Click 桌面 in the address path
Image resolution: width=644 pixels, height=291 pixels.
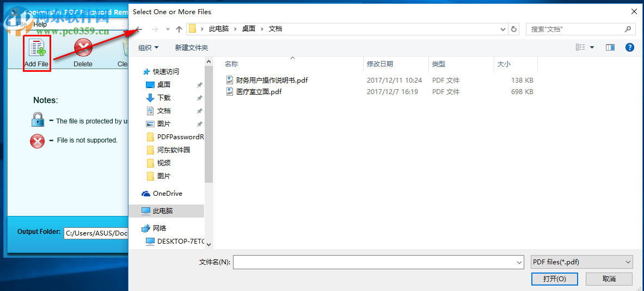tap(248, 29)
